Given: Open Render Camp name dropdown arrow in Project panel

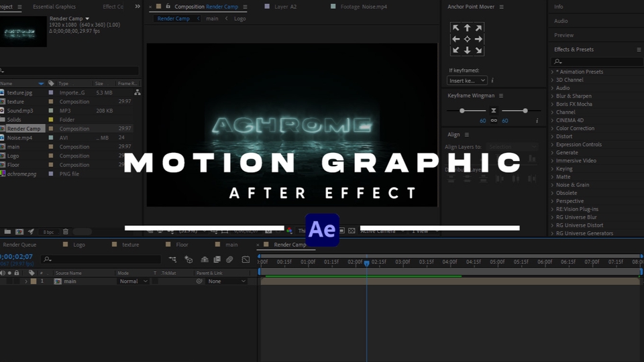Looking at the screenshot, I should click(x=87, y=19).
